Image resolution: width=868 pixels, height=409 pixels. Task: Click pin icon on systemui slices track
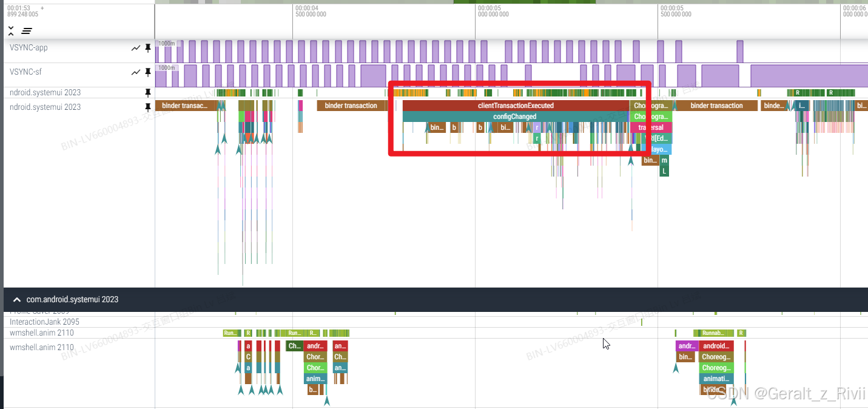(147, 107)
